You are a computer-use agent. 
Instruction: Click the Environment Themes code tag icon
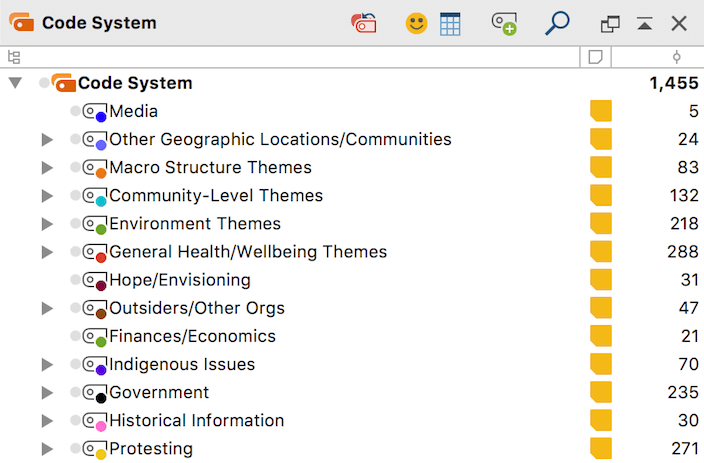[x=95, y=225]
